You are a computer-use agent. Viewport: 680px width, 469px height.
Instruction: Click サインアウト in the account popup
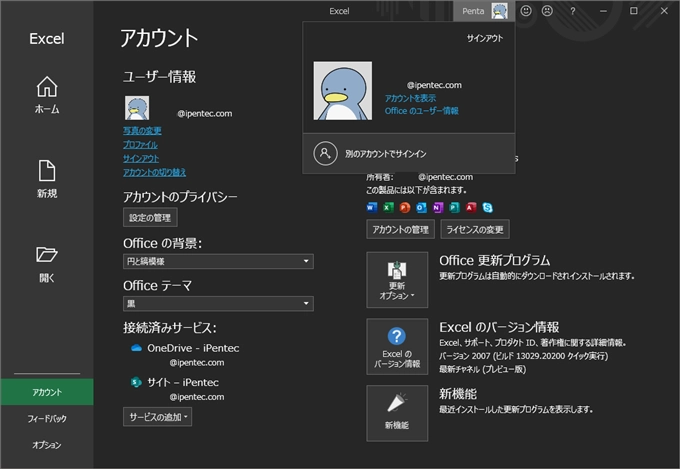pos(485,38)
